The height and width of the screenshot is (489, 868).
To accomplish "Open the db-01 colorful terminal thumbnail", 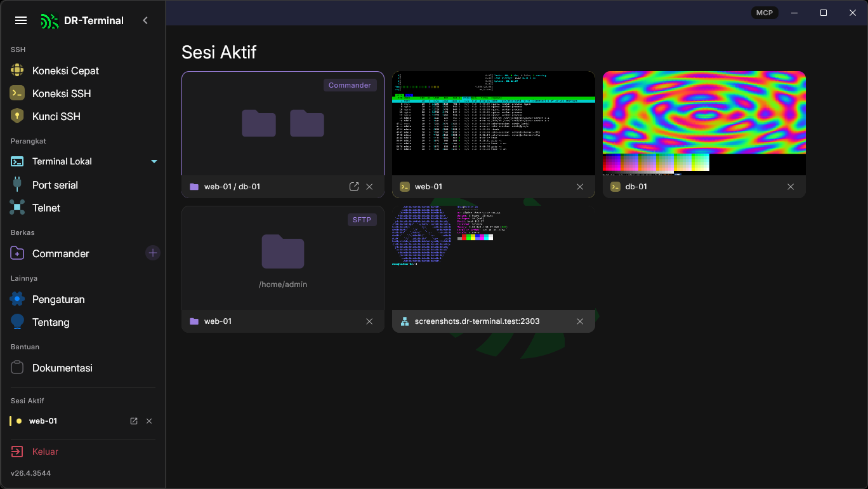I will click(x=704, y=123).
